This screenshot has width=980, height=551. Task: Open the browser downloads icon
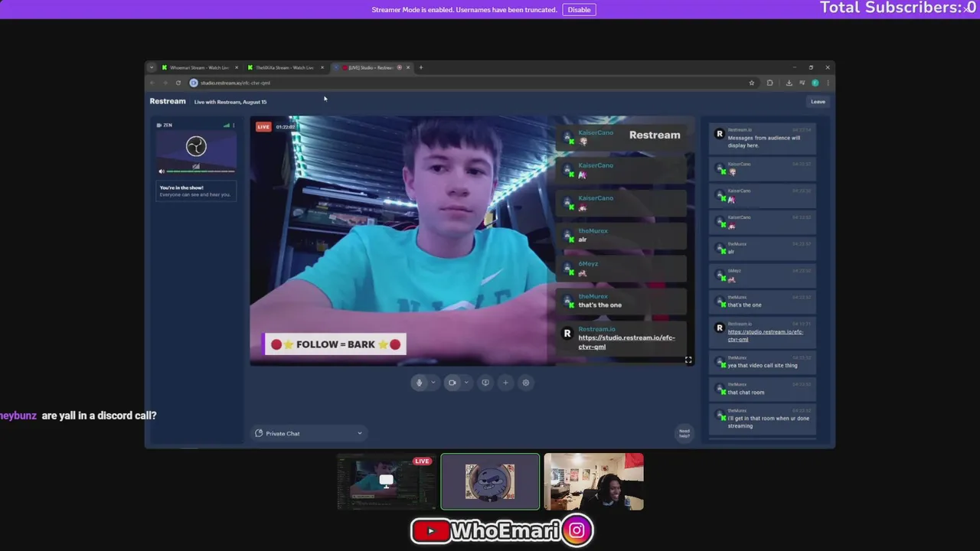789,83
